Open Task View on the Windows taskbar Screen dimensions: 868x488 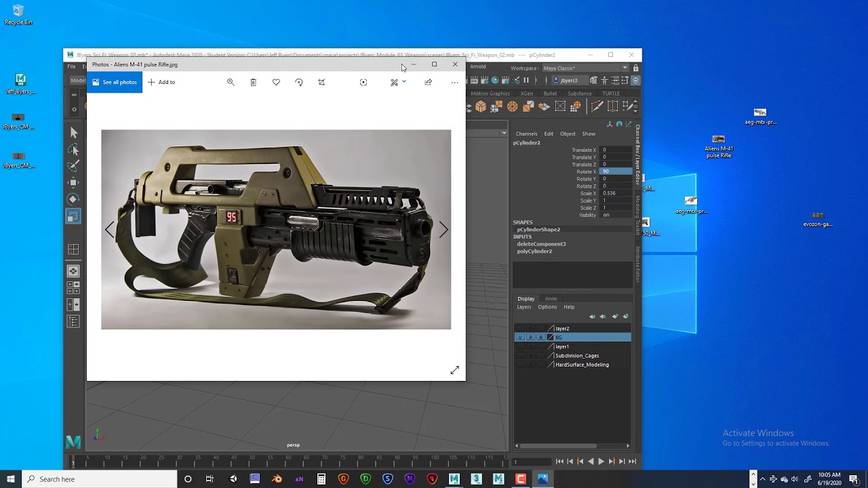click(210, 479)
